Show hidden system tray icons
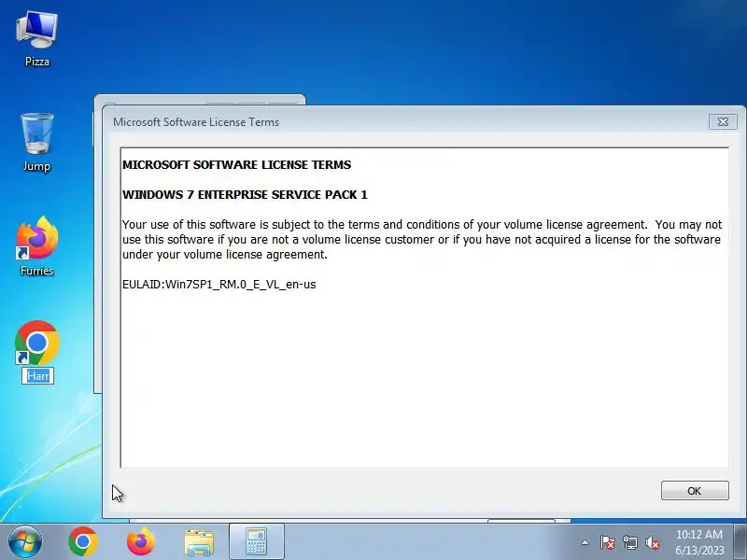This screenshot has width=747, height=560. click(585, 542)
